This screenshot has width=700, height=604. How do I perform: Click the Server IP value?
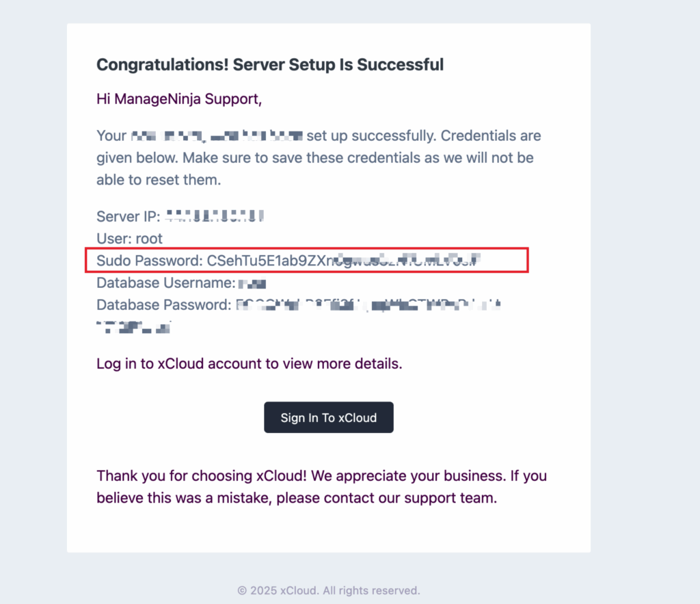(214, 216)
